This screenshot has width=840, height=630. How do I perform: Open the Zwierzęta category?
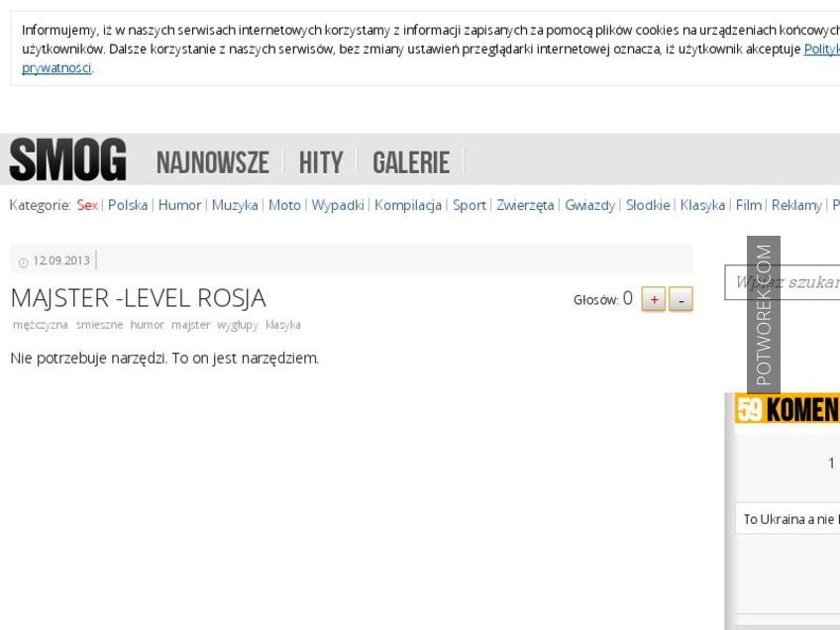click(525, 205)
